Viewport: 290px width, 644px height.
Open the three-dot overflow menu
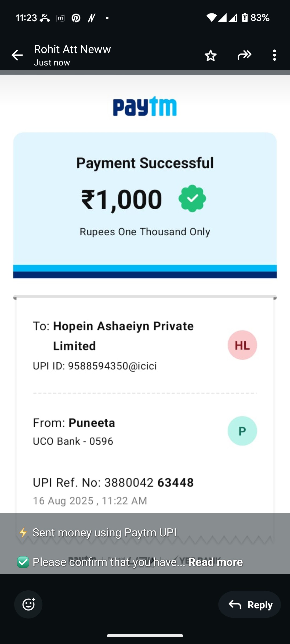tap(274, 55)
